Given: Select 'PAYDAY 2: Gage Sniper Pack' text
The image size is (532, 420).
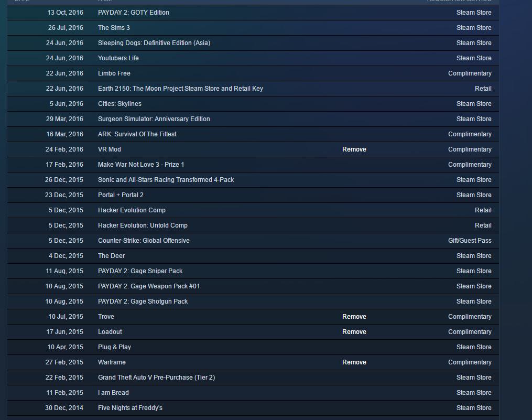Looking at the screenshot, I should [140, 271].
